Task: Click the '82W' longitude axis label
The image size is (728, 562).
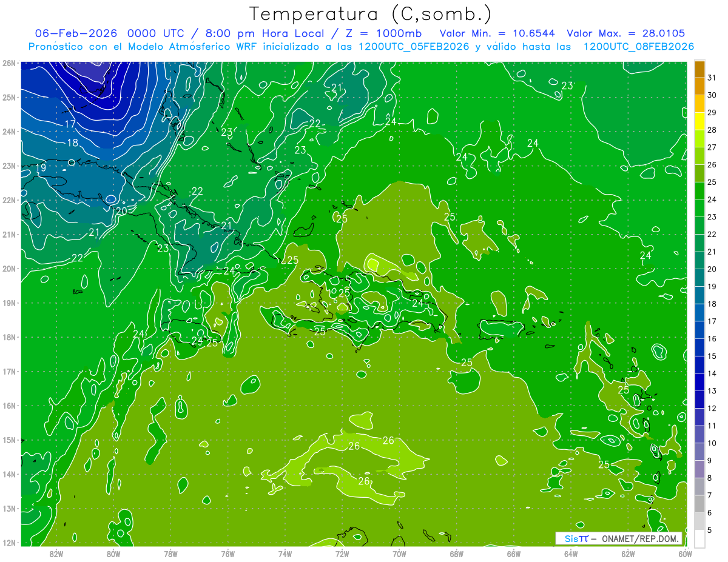Action: (x=56, y=554)
